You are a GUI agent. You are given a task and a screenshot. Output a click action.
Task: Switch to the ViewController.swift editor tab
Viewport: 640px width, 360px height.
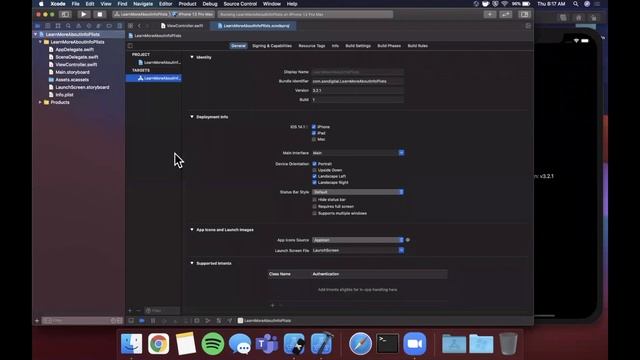pyautogui.click(x=182, y=26)
